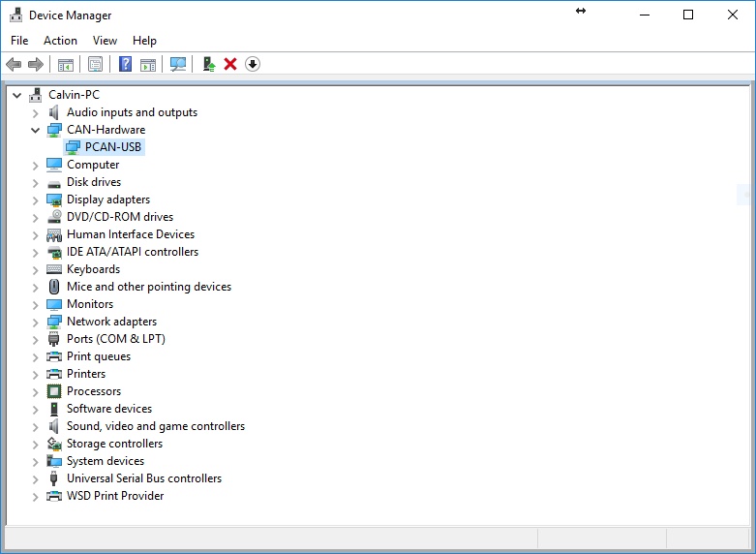Collapse the Calvin-PC root node
The height and width of the screenshot is (554, 756).
pyautogui.click(x=16, y=95)
